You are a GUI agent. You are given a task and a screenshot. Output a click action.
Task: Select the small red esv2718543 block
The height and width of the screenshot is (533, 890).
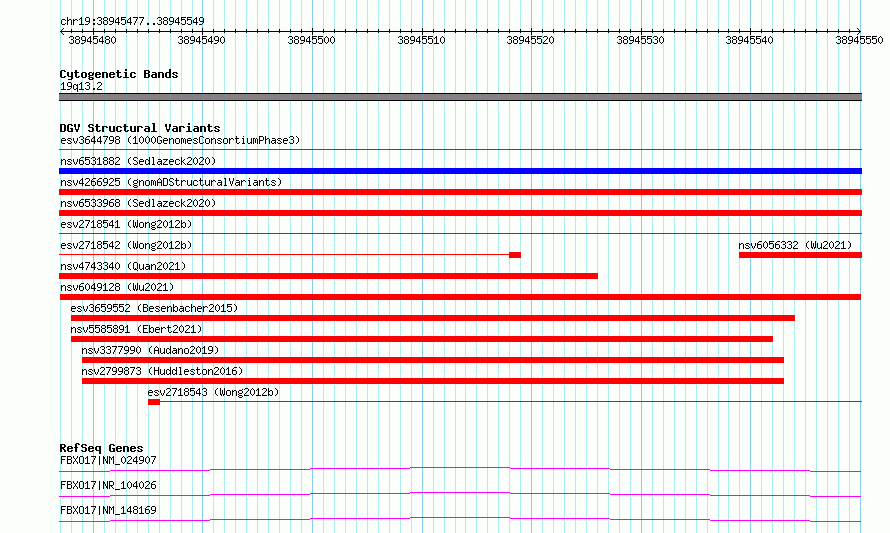click(x=154, y=402)
